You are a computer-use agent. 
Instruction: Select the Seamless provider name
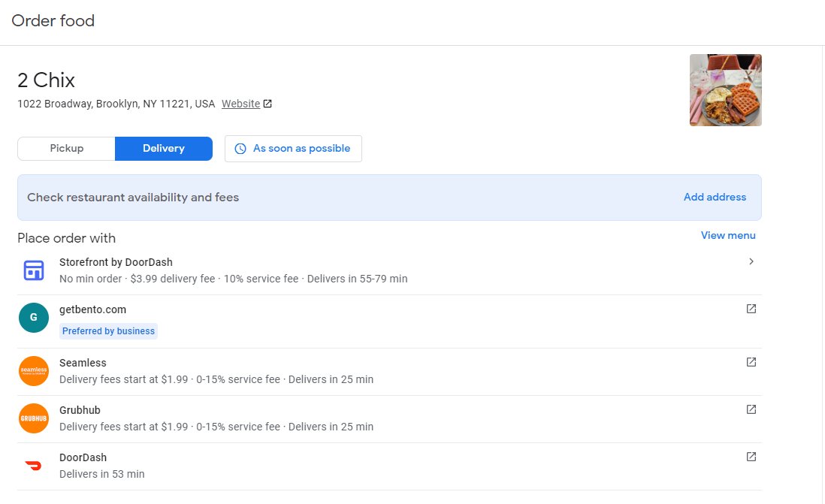[83, 363]
